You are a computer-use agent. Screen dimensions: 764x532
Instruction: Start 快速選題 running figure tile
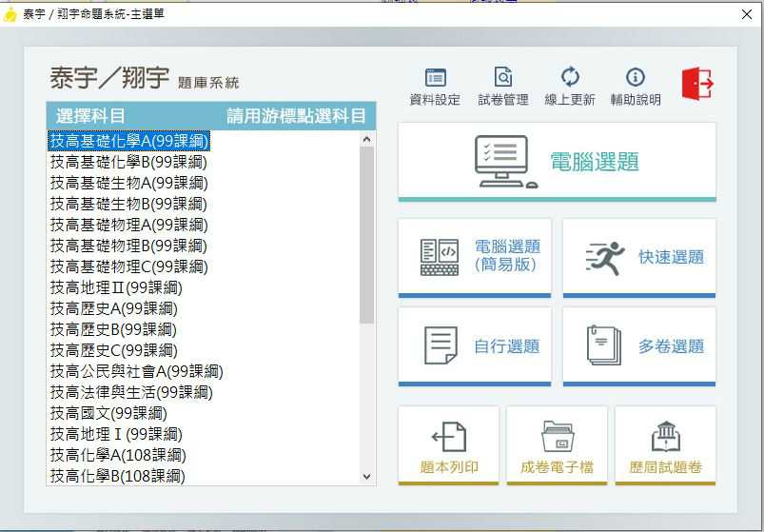(x=639, y=258)
